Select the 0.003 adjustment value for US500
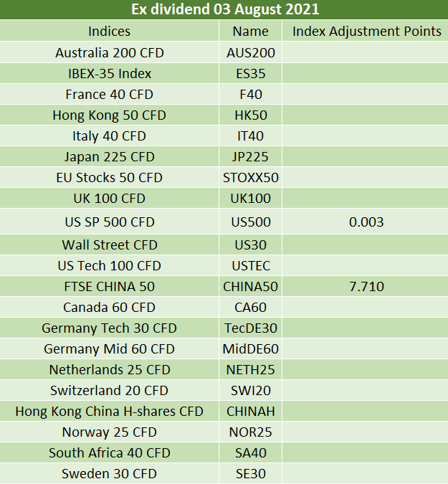 [366, 222]
